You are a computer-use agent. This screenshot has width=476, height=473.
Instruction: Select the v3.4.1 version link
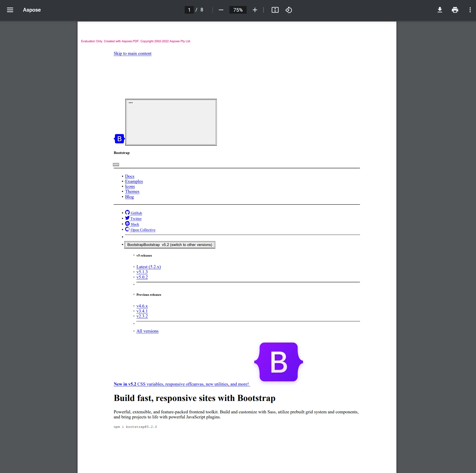(x=142, y=311)
